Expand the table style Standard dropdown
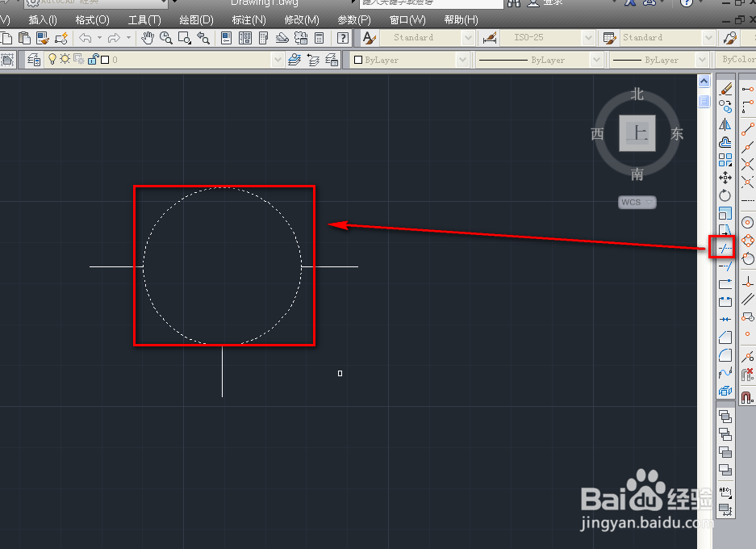 tap(708, 38)
